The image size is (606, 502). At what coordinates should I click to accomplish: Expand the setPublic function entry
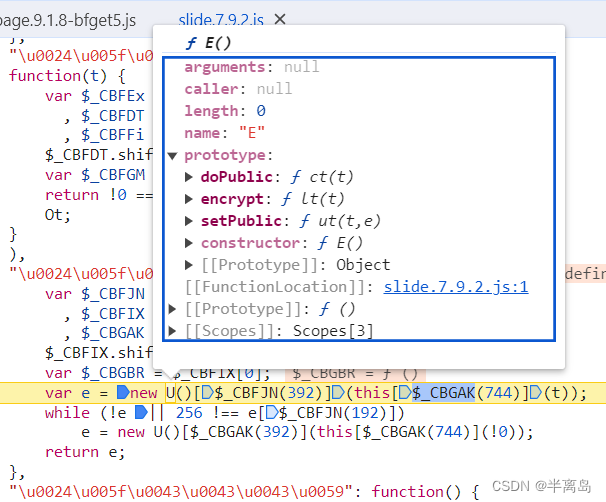[x=189, y=221]
